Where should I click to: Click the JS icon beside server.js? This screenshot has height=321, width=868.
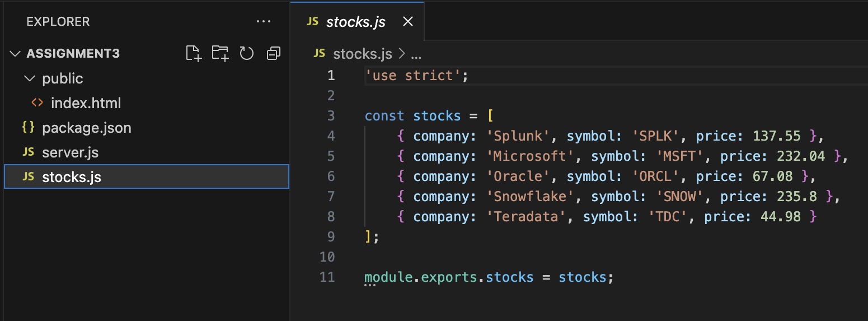[28, 152]
